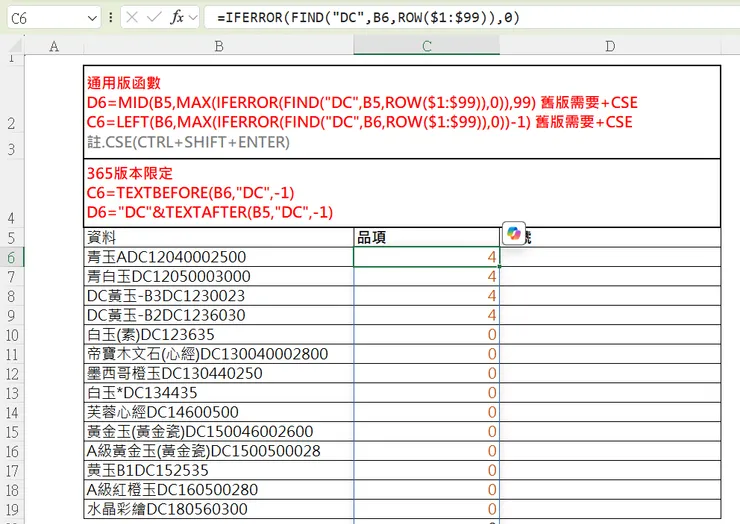Screen dimensions: 740x524
Task: Select column B header
Action: (219, 46)
